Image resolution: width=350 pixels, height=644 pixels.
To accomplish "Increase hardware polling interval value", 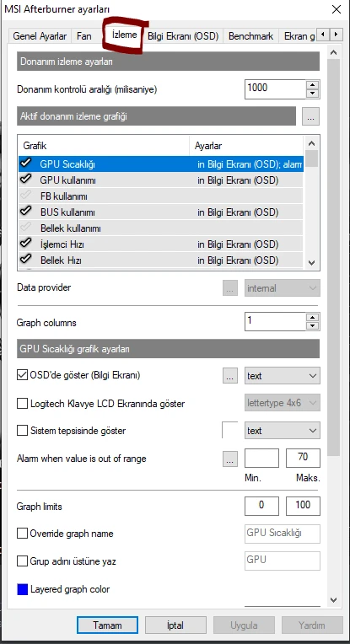I will click(x=313, y=85).
